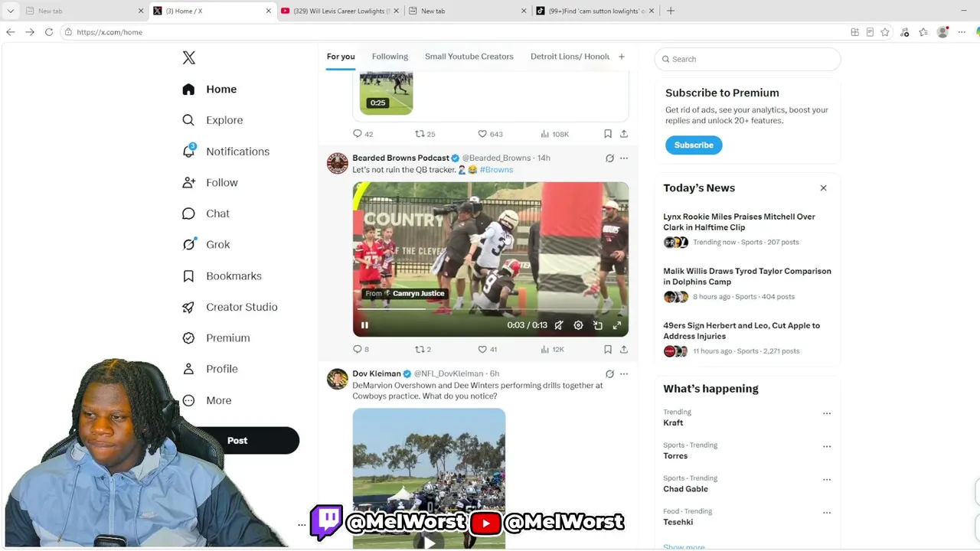This screenshot has height=551, width=980.
Task: Bookmark the post with 108K views
Action: [x=608, y=134]
